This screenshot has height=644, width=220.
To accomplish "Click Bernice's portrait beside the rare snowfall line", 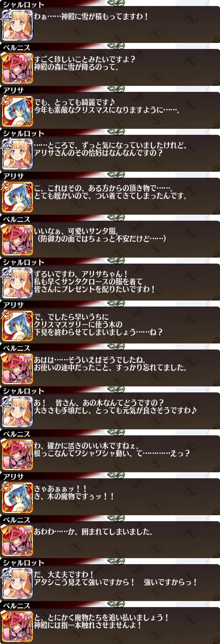I will (17, 68).
